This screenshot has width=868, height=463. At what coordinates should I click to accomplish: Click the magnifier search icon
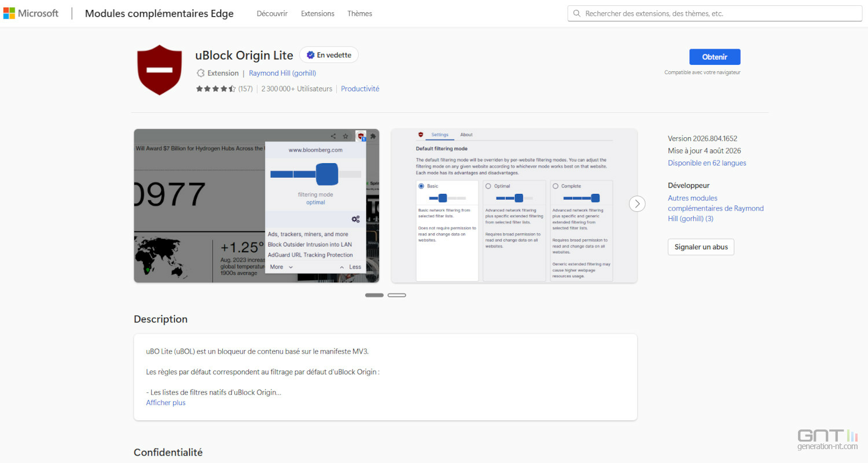(x=577, y=13)
